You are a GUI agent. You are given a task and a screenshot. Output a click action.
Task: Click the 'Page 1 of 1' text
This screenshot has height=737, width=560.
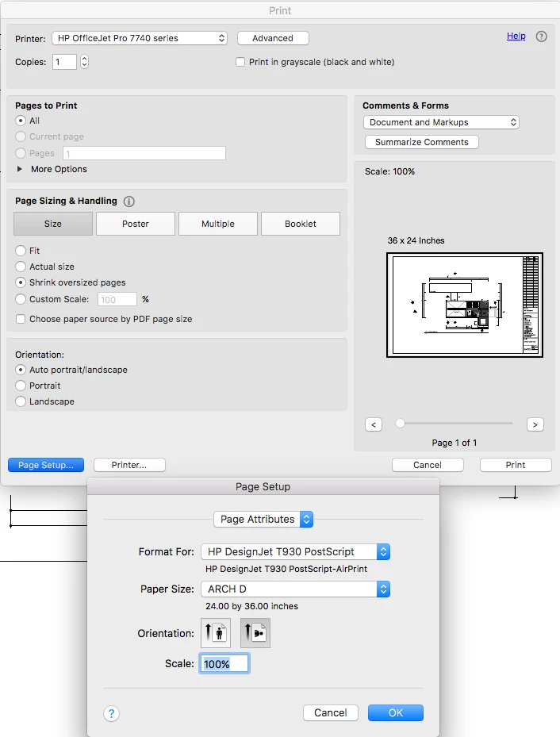tap(455, 443)
